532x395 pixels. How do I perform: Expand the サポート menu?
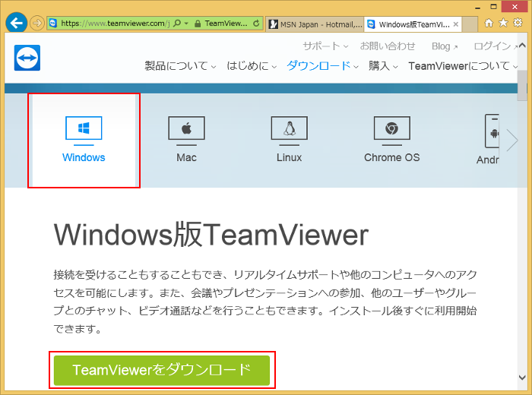(325, 46)
